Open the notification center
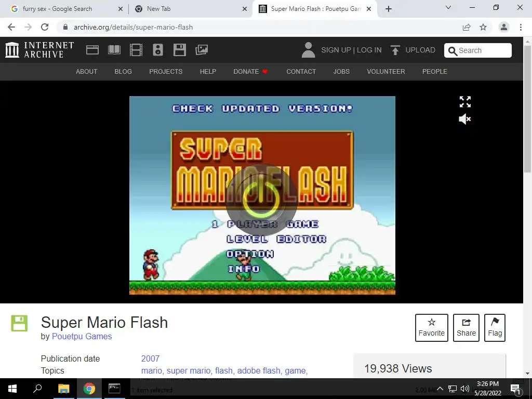Viewport: 532px width, 399px height. click(516, 389)
